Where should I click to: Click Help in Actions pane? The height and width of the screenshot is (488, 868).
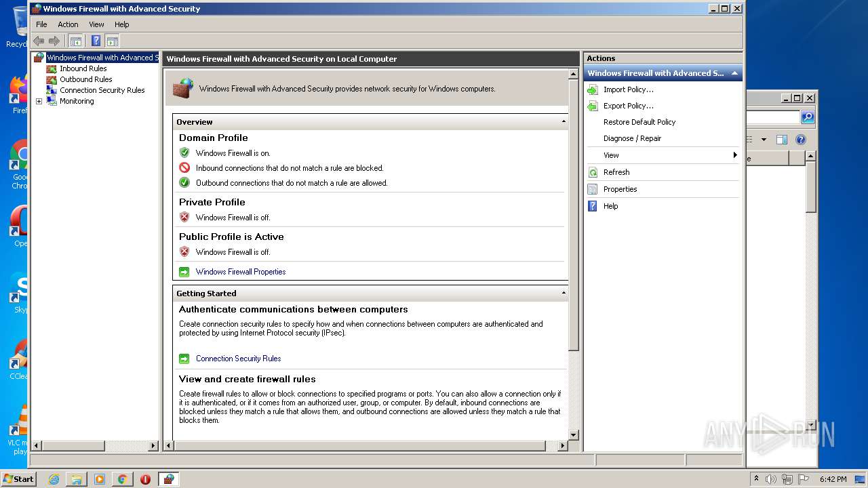pos(610,206)
